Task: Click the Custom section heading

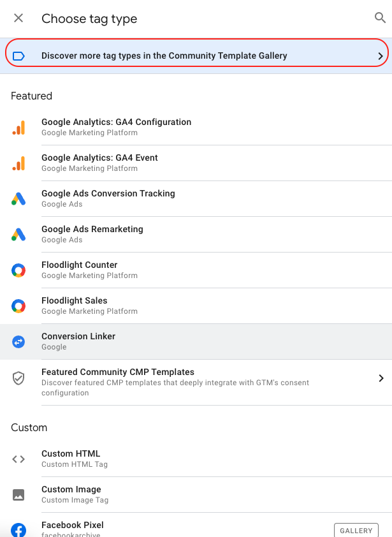Action: pyautogui.click(x=29, y=427)
